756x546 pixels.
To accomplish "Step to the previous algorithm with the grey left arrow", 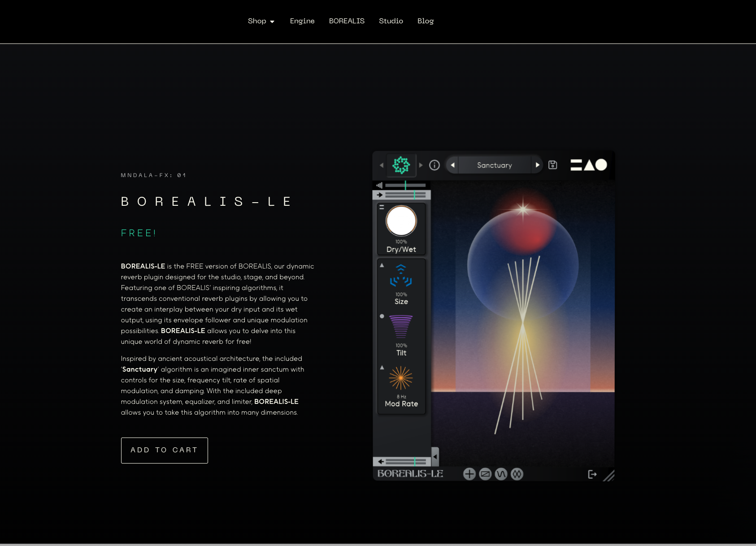I will pyautogui.click(x=382, y=165).
